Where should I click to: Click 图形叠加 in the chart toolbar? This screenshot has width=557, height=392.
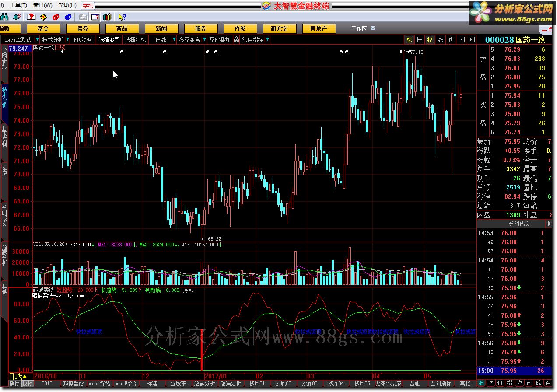pyautogui.click(x=220, y=40)
